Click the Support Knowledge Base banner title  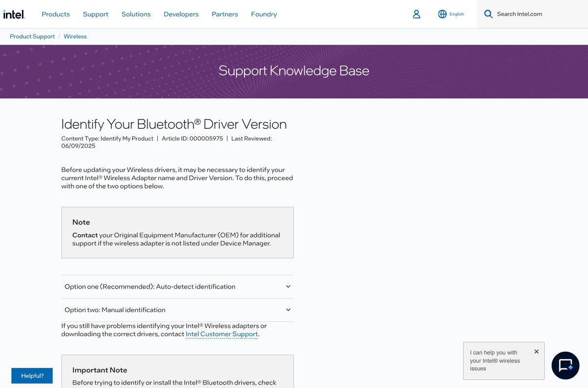(x=294, y=71)
